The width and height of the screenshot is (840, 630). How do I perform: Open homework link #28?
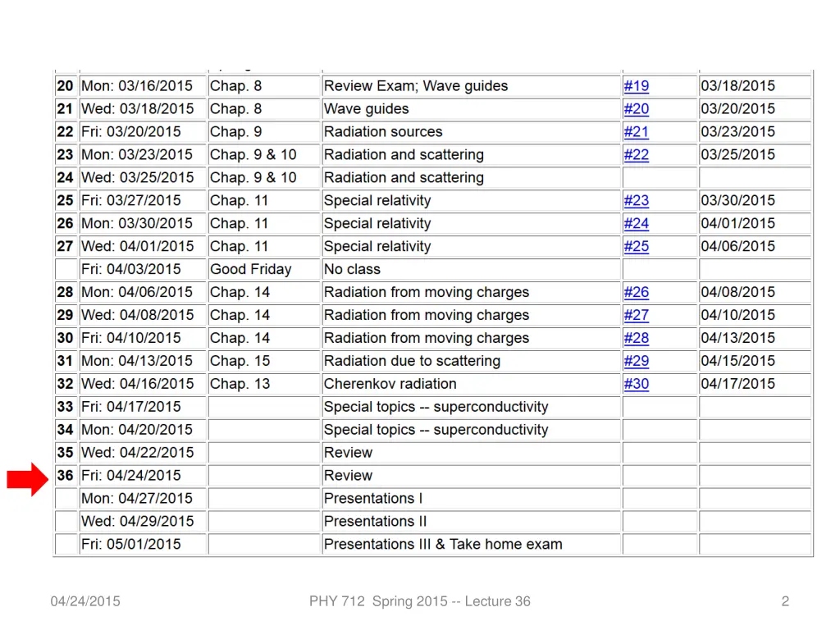pos(636,338)
